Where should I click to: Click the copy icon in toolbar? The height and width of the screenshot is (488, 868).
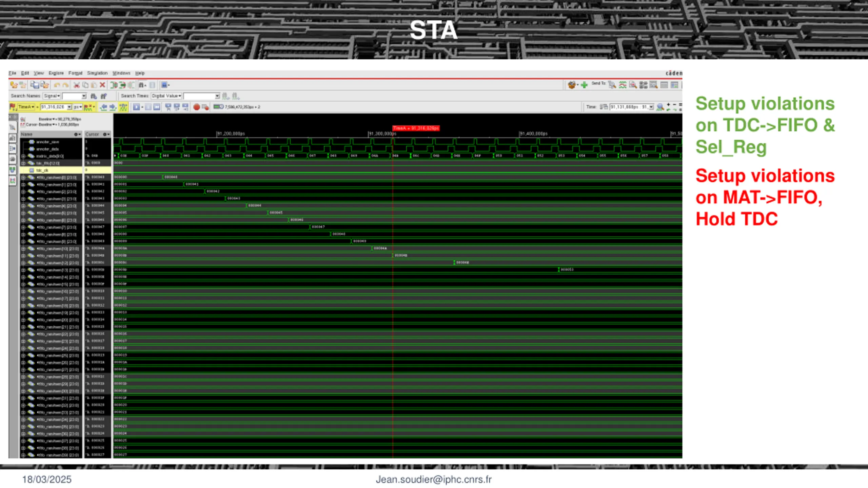click(x=85, y=85)
